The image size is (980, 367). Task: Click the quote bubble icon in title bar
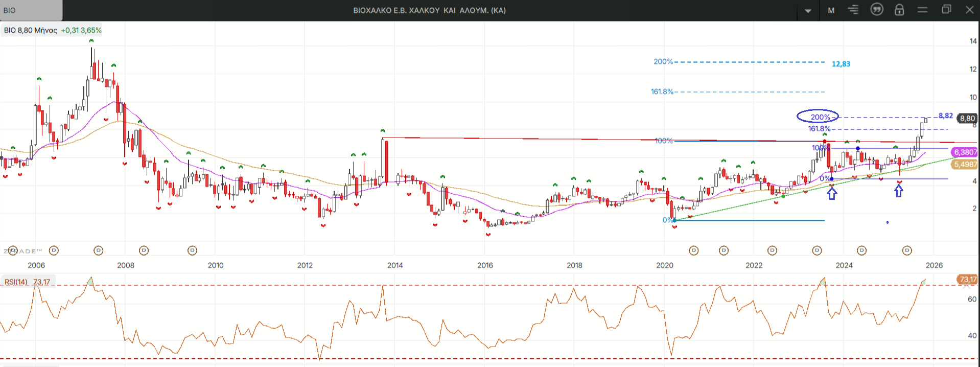tap(877, 10)
